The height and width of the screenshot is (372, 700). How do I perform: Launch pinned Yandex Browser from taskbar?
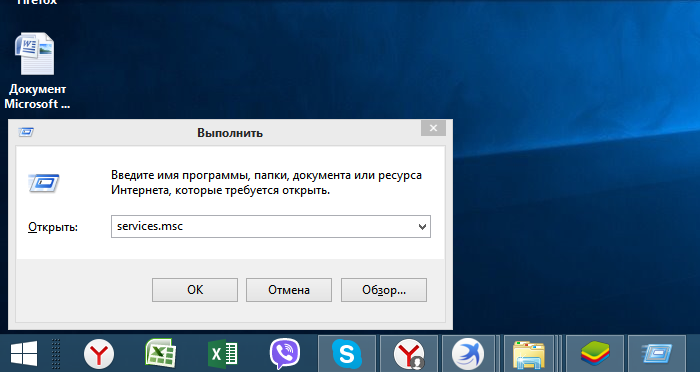(x=99, y=354)
